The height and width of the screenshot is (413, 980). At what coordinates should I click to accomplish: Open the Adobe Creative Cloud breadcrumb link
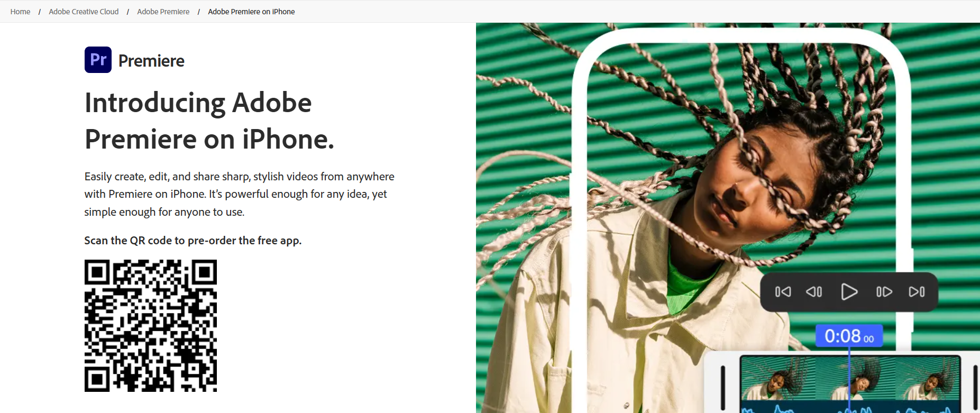coord(84,12)
